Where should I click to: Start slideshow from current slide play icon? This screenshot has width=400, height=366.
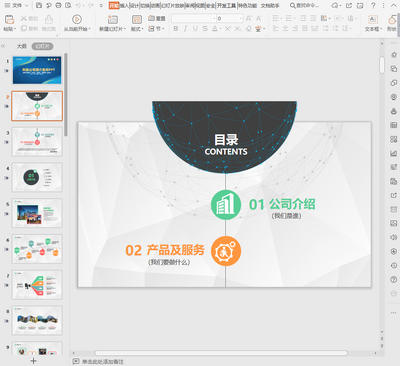pyautogui.click(x=77, y=19)
